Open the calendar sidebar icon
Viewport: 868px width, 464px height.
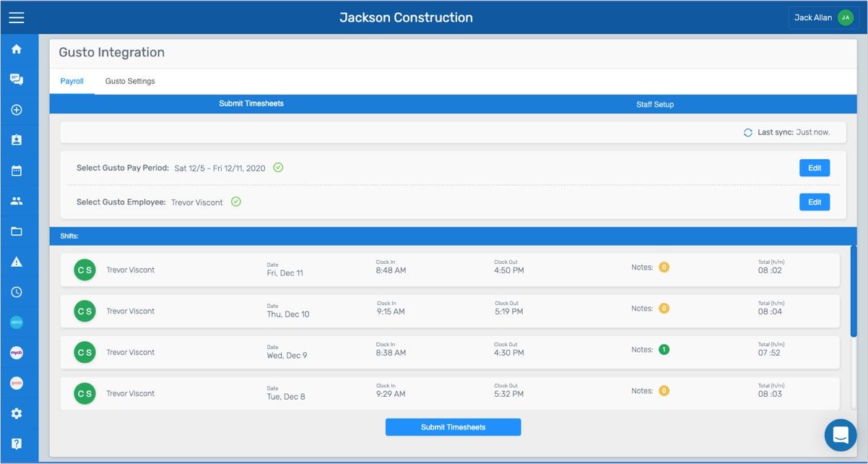[x=17, y=171]
